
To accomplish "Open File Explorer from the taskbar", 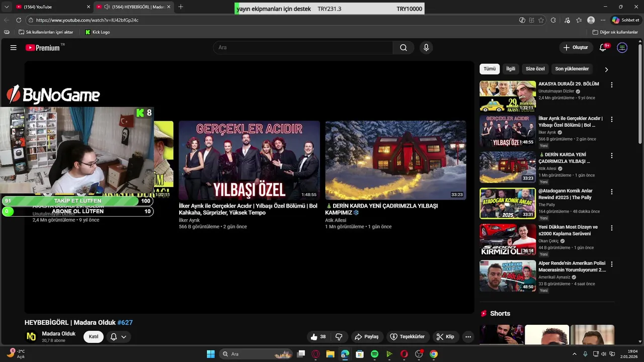I will tap(330, 354).
